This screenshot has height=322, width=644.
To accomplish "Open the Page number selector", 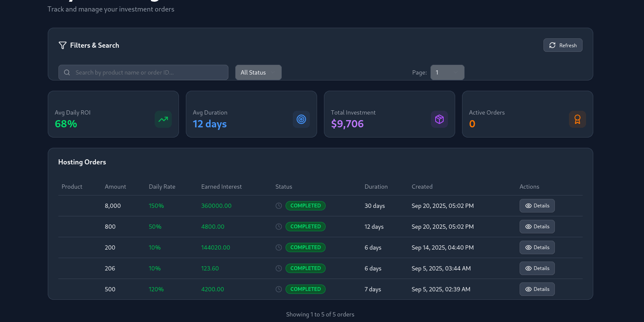I will click(x=447, y=72).
